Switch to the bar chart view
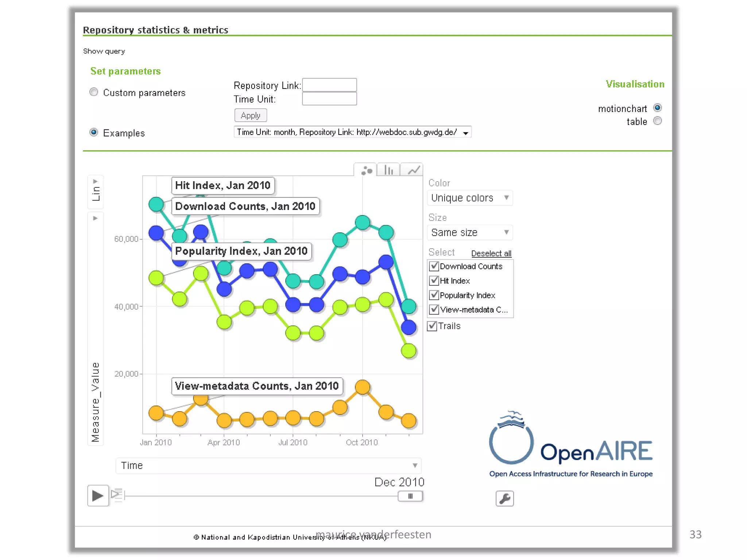This screenshot has width=747, height=560. click(389, 170)
